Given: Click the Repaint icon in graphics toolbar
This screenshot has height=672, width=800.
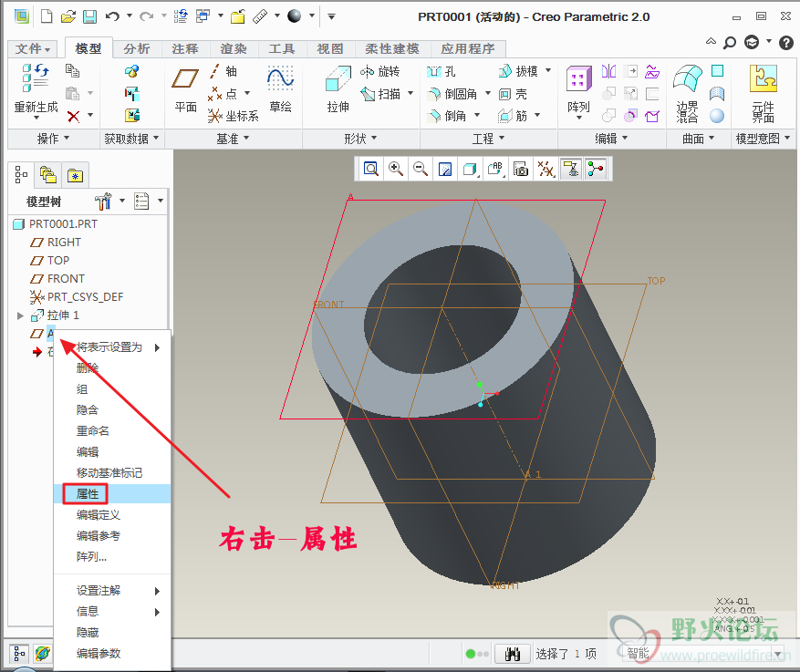Looking at the screenshot, I should point(445,169).
